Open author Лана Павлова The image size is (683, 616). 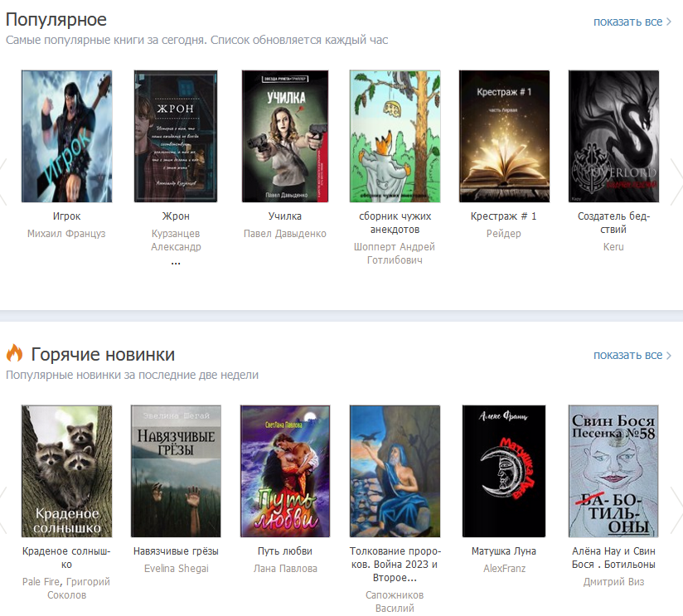(x=285, y=569)
